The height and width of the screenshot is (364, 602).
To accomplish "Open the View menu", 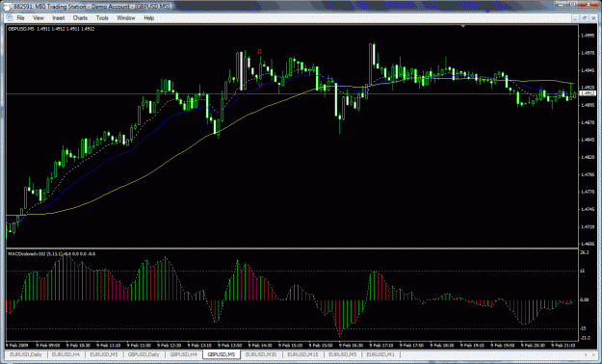I will click(x=39, y=18).
